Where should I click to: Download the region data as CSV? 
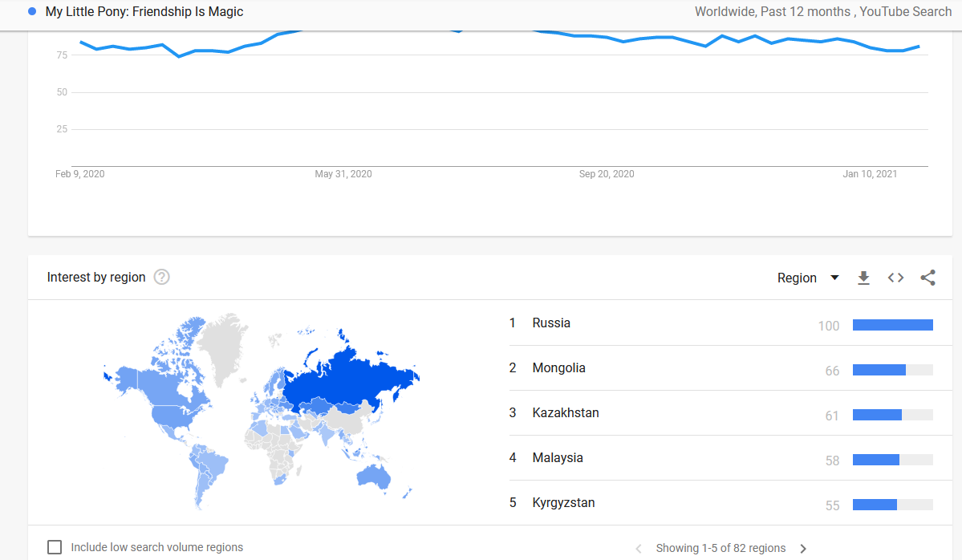[x=863, y=278]
